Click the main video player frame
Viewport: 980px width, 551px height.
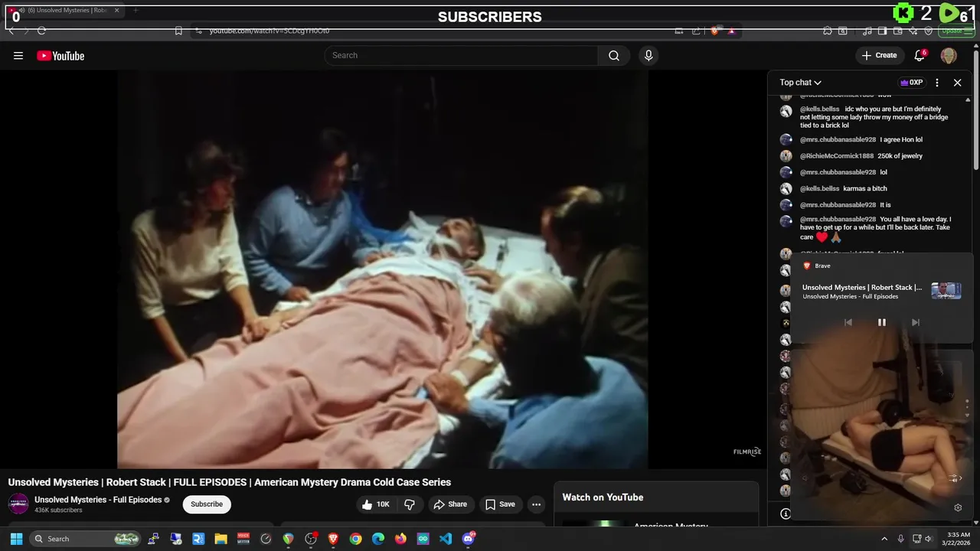click(x=383, y=269)
